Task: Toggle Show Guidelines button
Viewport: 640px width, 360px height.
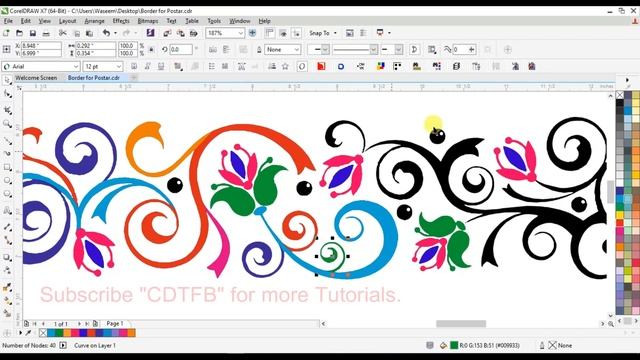Action: (x=296, y=33)
